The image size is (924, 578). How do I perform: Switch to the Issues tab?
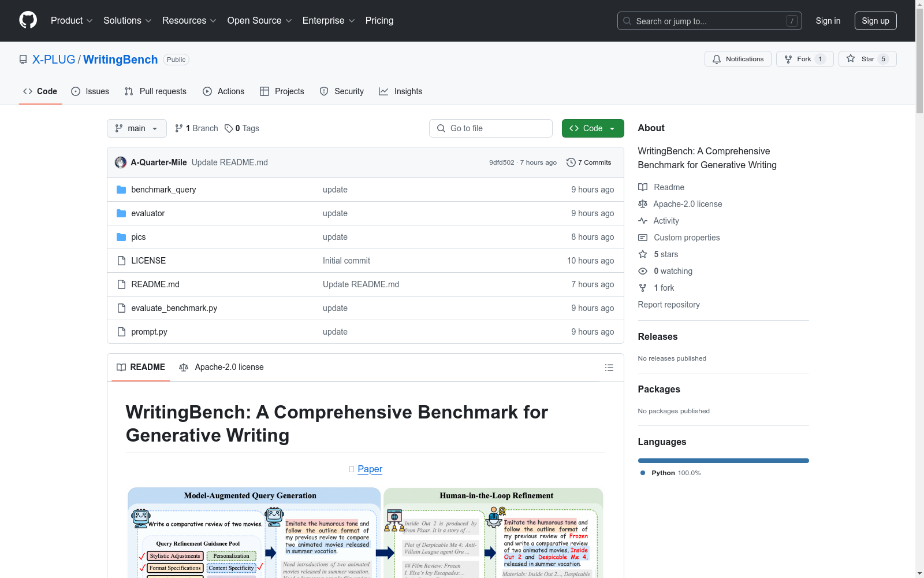(x=90, y=91)
